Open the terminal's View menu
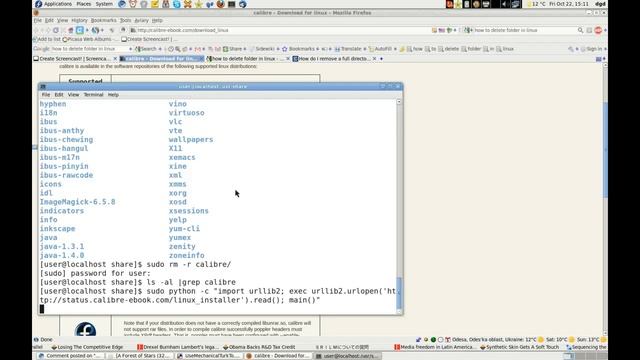This screenshot has width=640, height=360. tap(73, 95)
